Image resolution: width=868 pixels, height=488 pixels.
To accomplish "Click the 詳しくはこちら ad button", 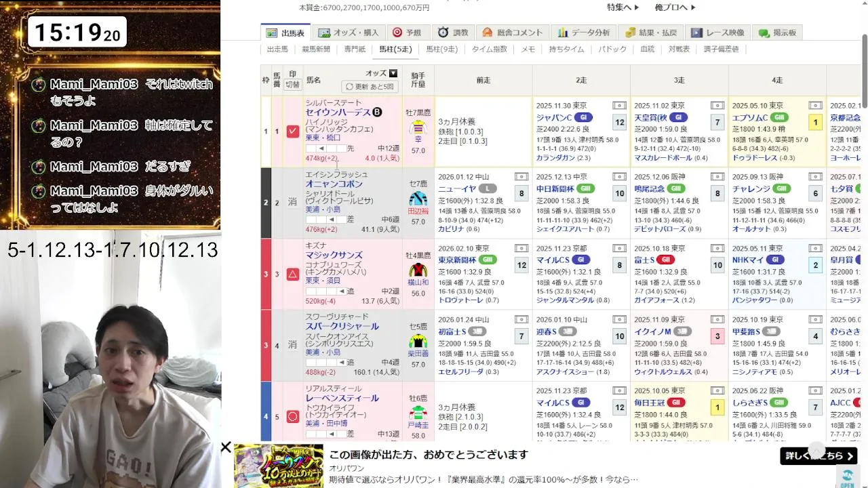I will pyautogui.click(x=819, y=455).
